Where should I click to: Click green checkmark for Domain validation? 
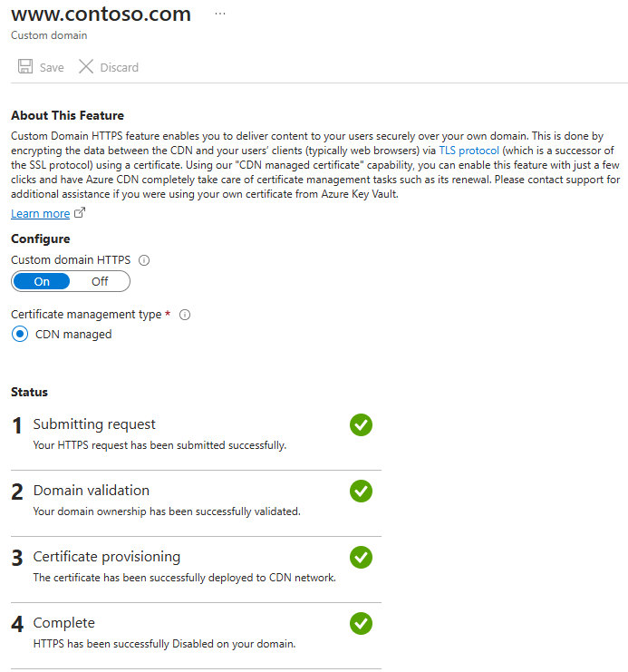point(361,492)
